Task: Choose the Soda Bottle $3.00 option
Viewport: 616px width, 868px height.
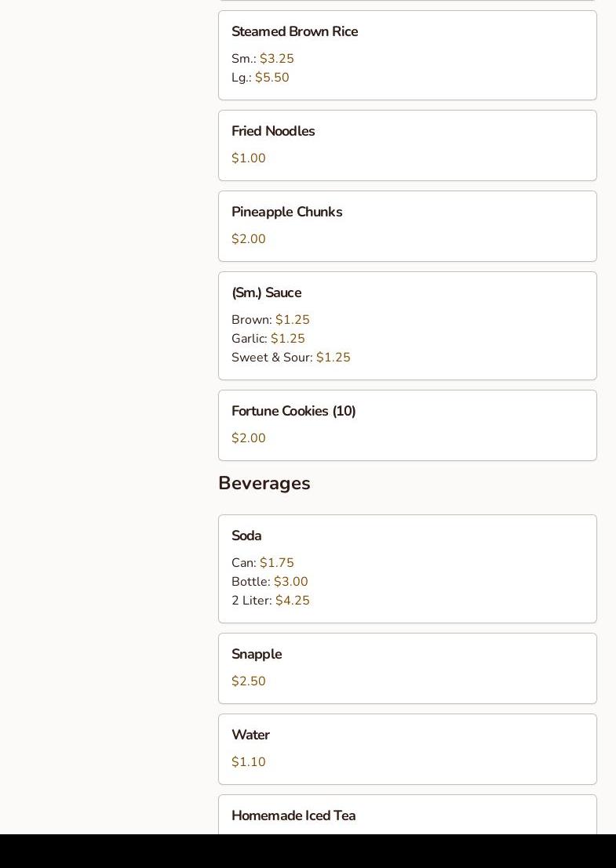Action: [270, 582]
